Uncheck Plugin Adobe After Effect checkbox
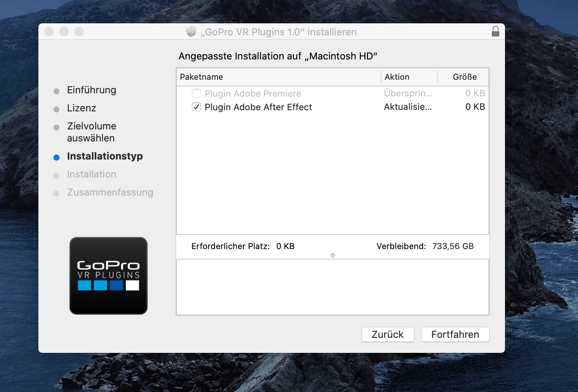Screen dimensions: 578x392 (x=196, y=107)
